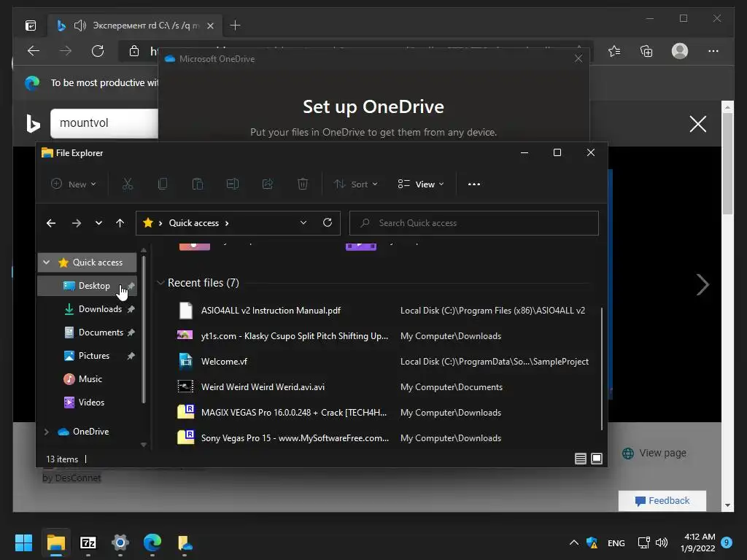Screen dimensions: 747x560
Task: Select the yt1s.com Klasky Csupo file
Action: (x=384, y=336)
